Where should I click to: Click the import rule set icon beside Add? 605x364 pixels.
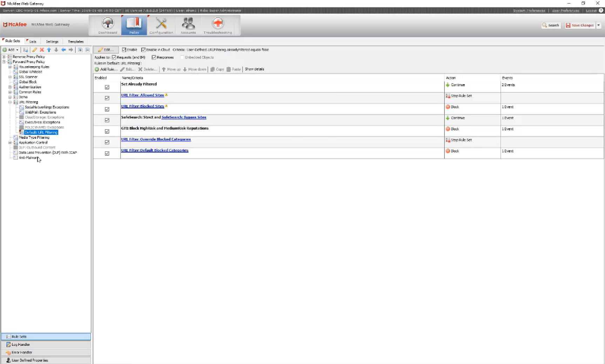tap(25, 50)
